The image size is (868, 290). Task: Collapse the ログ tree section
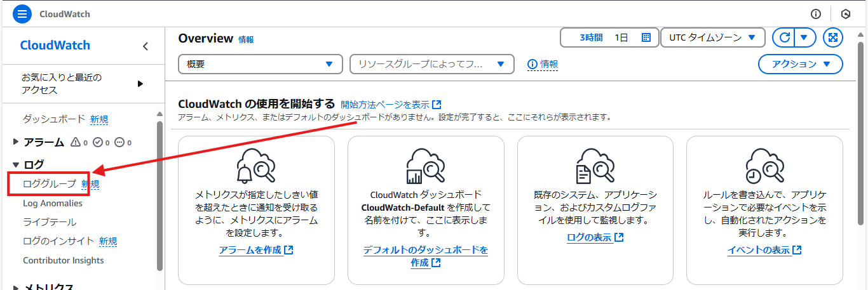pos(16,165)
